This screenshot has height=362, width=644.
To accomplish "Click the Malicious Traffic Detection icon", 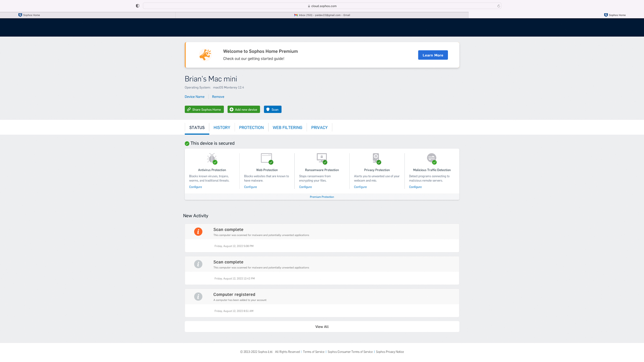I will (x=431, y=158).
